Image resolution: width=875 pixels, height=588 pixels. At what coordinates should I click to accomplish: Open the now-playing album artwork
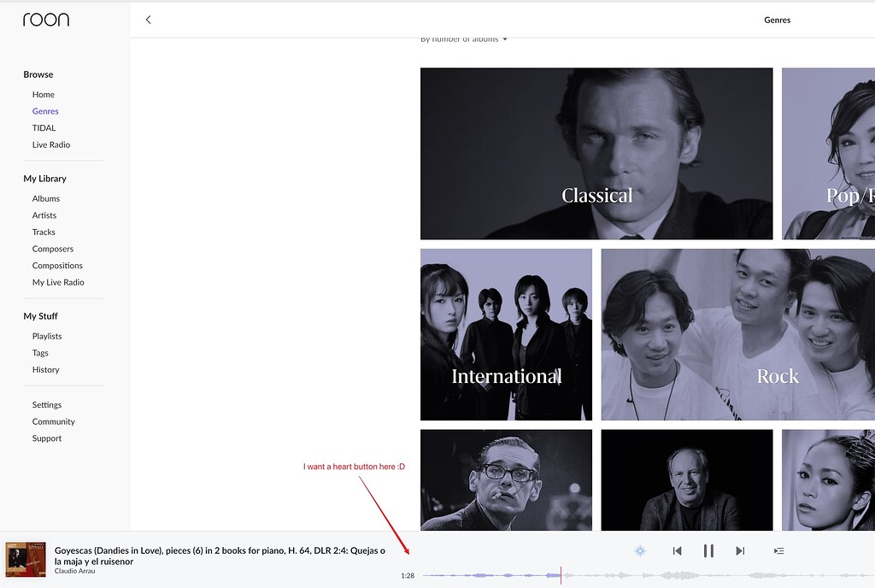coord(25,556)
